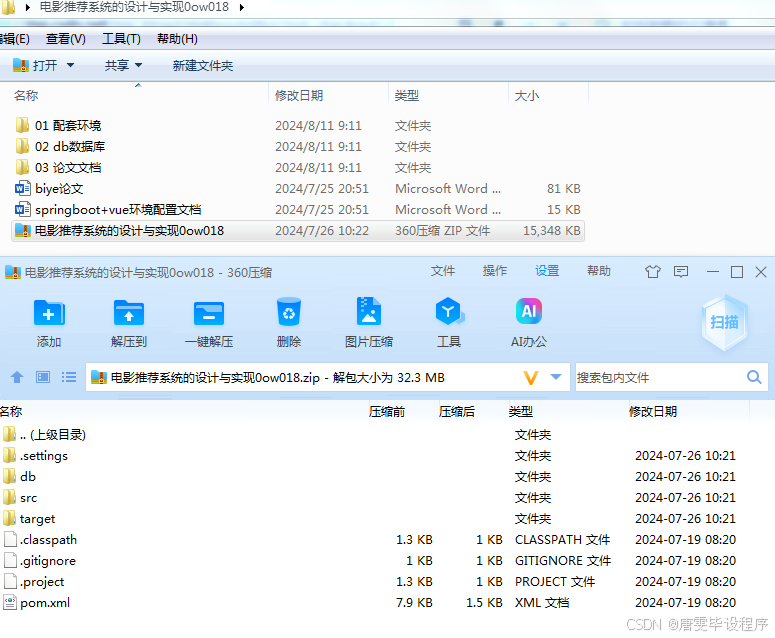775x638 pixels.
Task: Select the 03 论文文档 folder icon
Action: (x=22, y=168)
